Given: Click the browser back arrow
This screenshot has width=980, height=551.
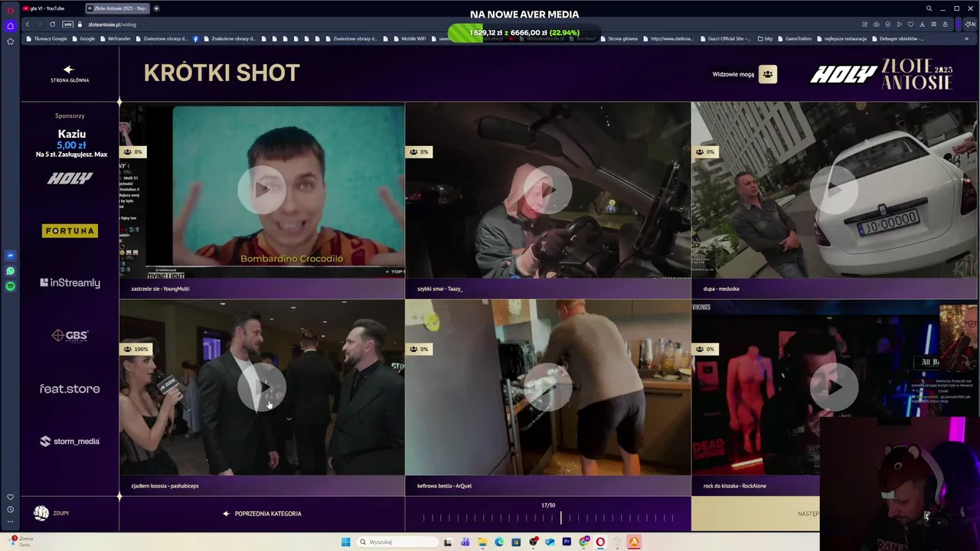Looking at the screenshot, I should [28, 24].
